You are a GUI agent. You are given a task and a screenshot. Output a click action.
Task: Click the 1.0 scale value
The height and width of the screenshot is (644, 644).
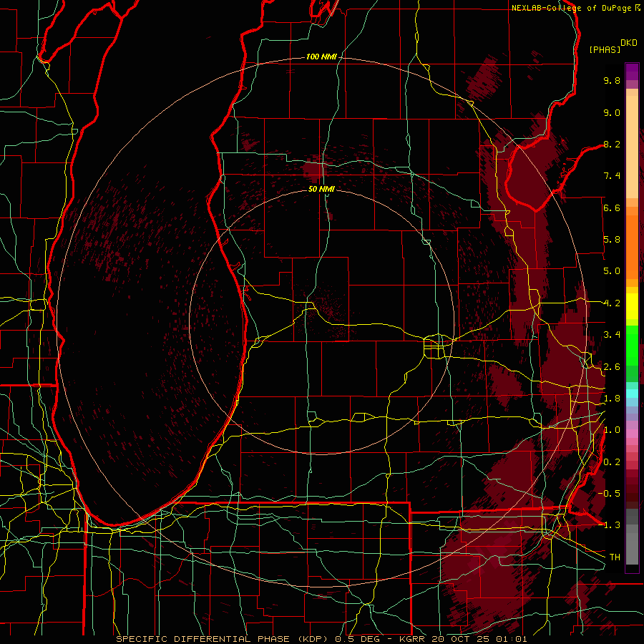click(612, 430)
